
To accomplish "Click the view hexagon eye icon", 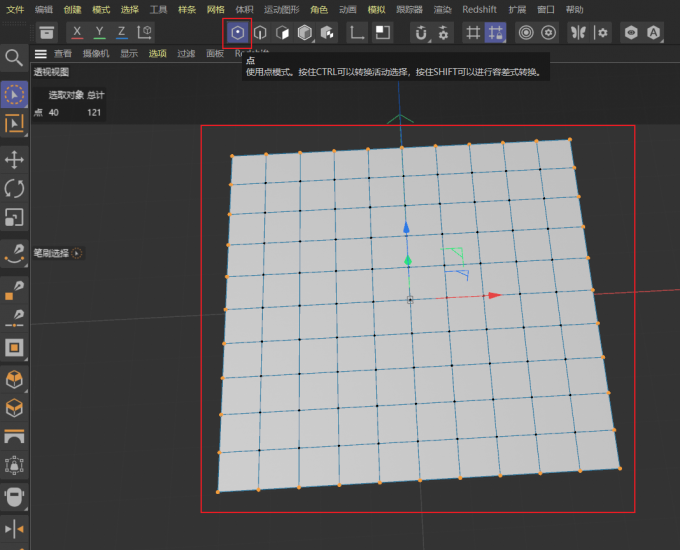I will point(631,33).
